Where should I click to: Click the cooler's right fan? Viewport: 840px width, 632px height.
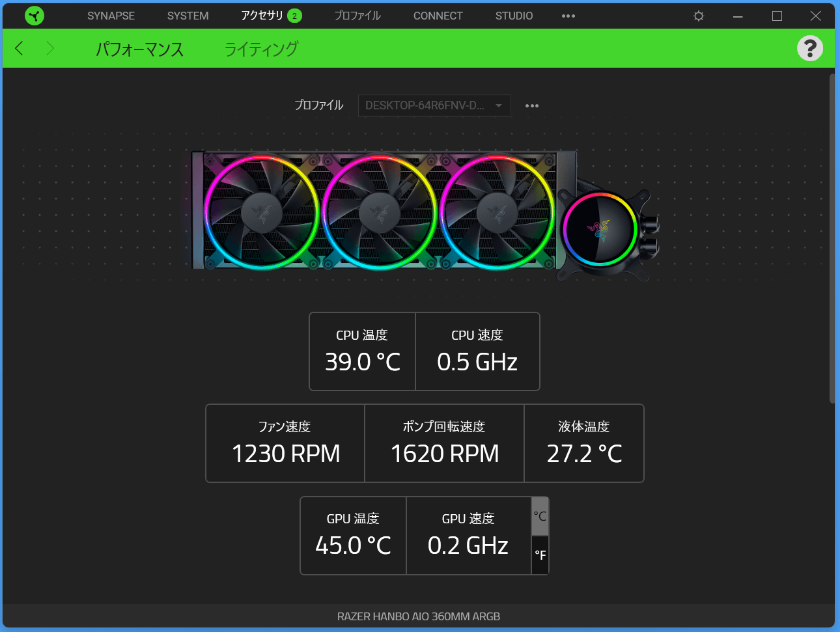[497, 212]
